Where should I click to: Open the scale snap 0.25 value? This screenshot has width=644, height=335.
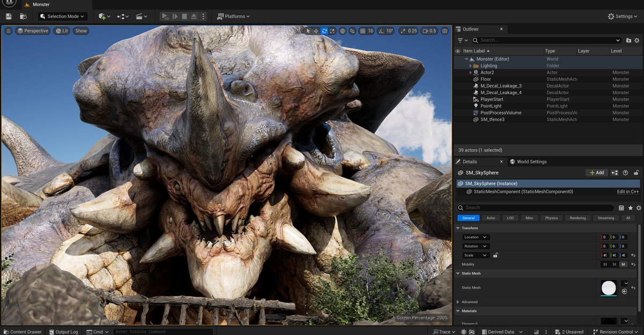tap(412, 31)
